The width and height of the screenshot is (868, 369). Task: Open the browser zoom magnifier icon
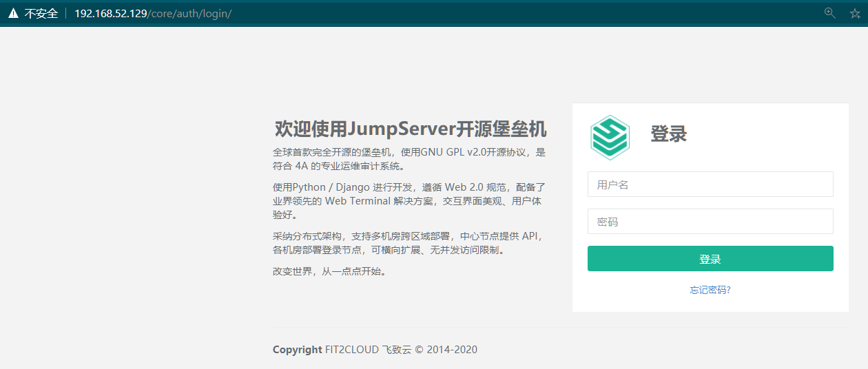click(x=830, y=13)
